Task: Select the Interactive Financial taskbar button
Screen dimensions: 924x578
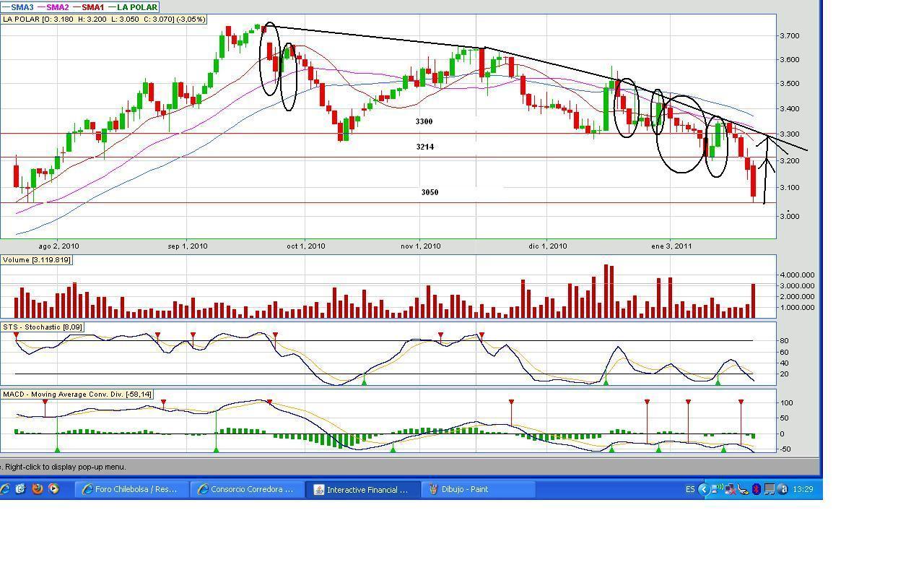Action: [363, 489]
